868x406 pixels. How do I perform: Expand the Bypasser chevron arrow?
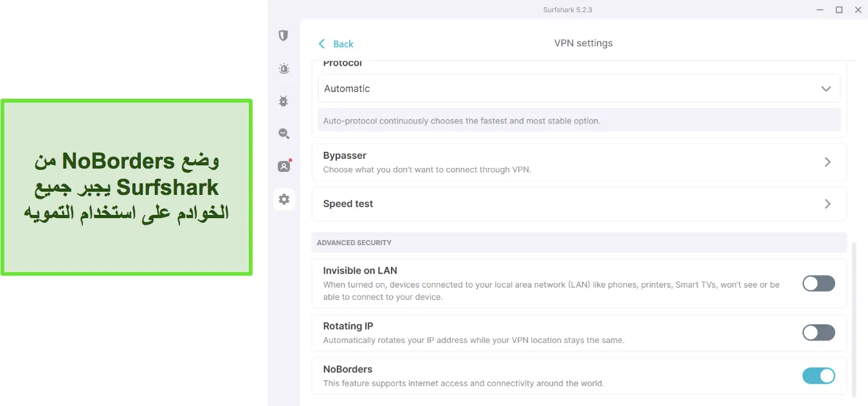[827, 162]
